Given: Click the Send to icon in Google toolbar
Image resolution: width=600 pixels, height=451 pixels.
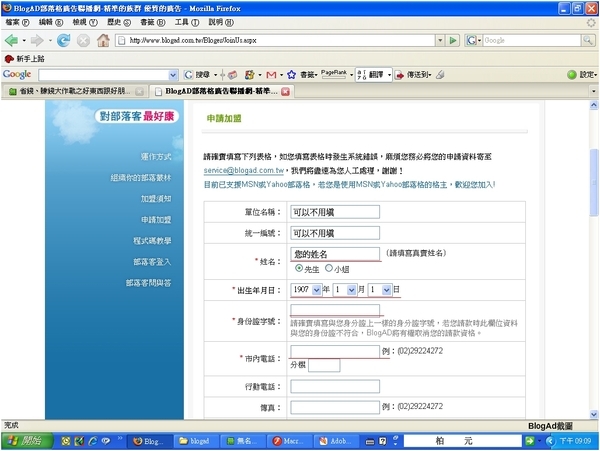Looking at the screenshot, I should coord(399,75).
